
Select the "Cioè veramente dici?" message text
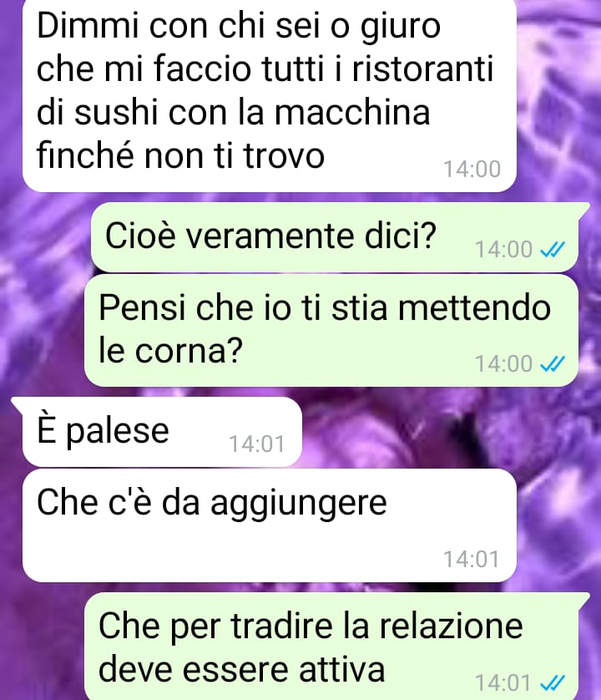click(x=270, y=236)
